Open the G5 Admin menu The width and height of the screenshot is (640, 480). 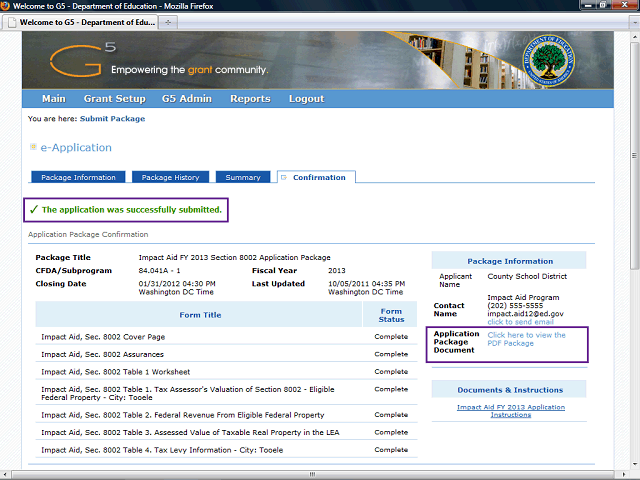pyautogui.click(x=187, y=99)
